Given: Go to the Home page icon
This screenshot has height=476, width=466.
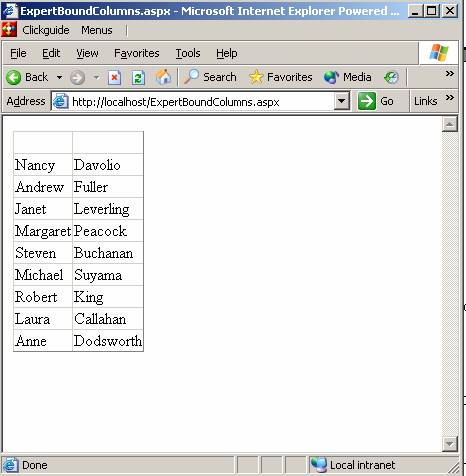Looking at the screenshot, I should [x=163, y=78].
